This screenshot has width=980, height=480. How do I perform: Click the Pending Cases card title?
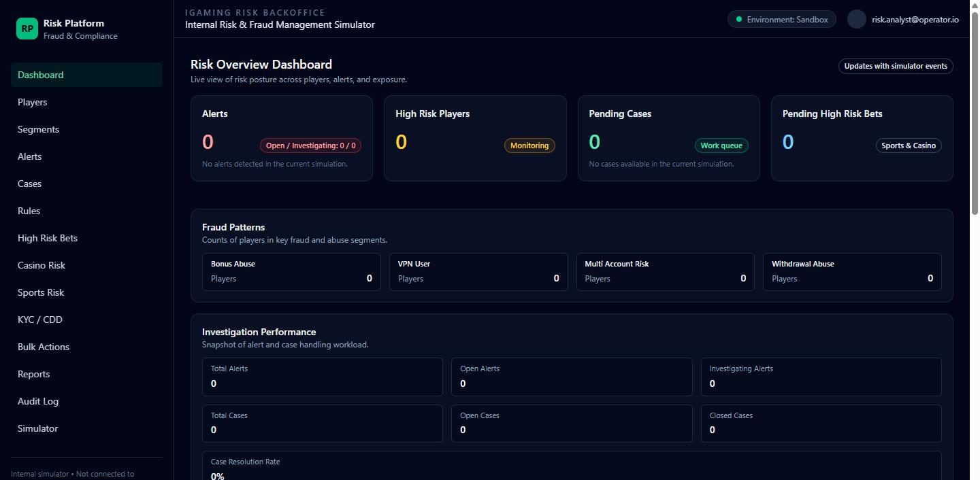pos(620,114)
